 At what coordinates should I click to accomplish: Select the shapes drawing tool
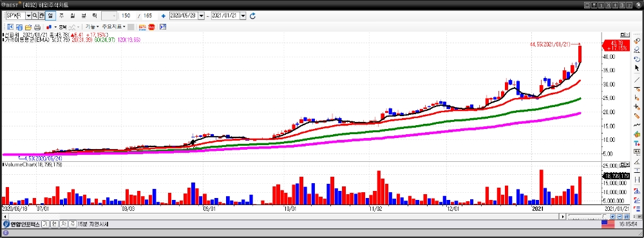pyautogui.click(x=637, y=134)
